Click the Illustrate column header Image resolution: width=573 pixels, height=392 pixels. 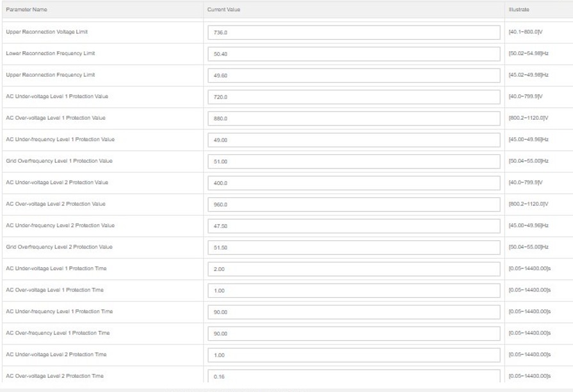click(x=519, y=10)
